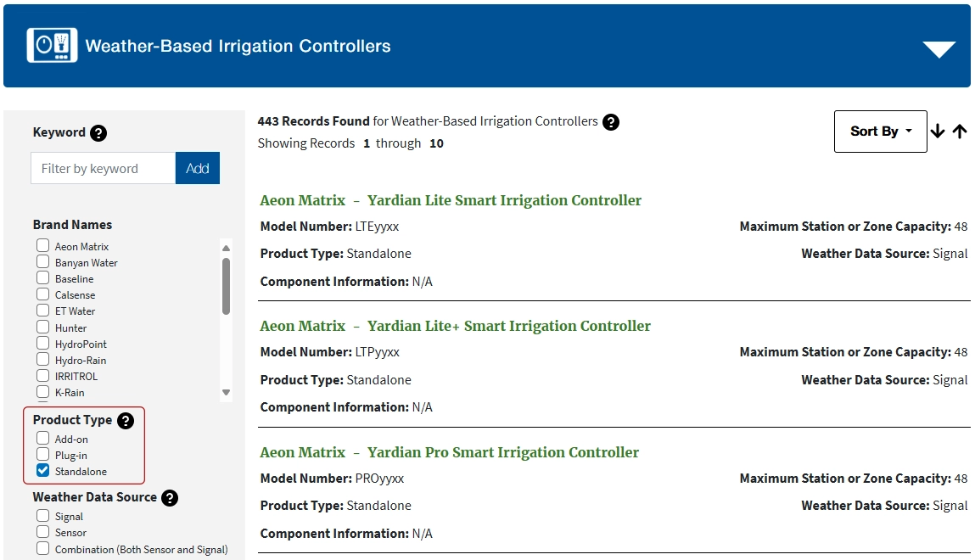
Task: Open the Product Type help icon
Action: click(x=126, y=421)
